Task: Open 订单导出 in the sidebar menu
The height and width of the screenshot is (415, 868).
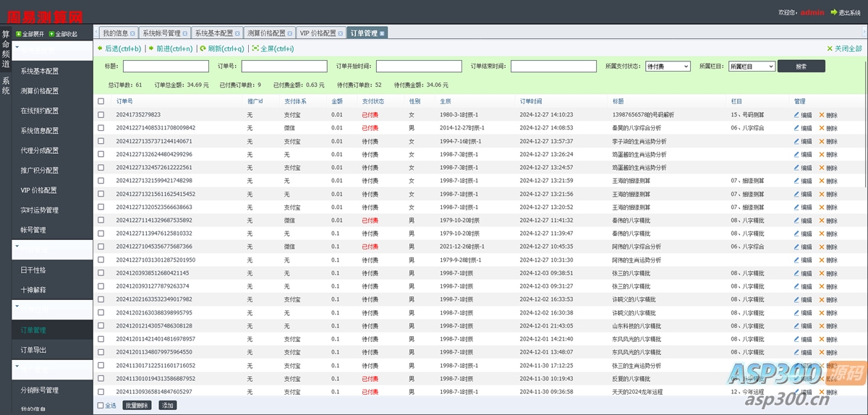Action: 33,351
